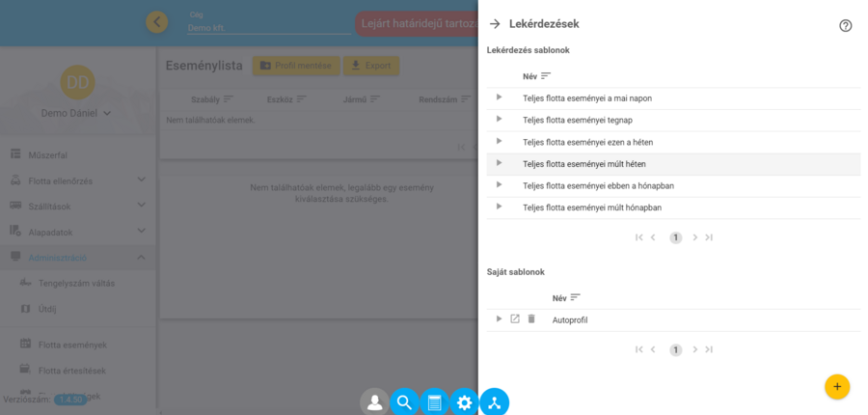Image resolution: width=868 pixels, height=415 pixels.
Task: Open Autoprofil with the edit icon
Action: [515, 319]
